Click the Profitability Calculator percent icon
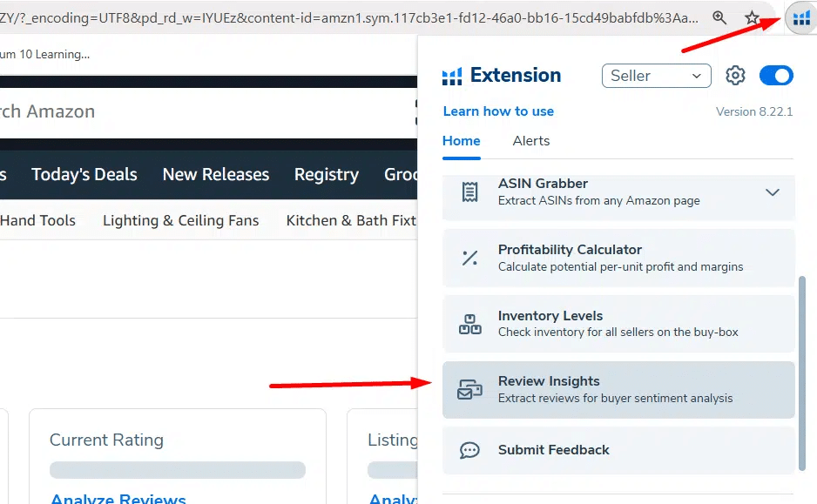817x504 pixels. point(469,258)
